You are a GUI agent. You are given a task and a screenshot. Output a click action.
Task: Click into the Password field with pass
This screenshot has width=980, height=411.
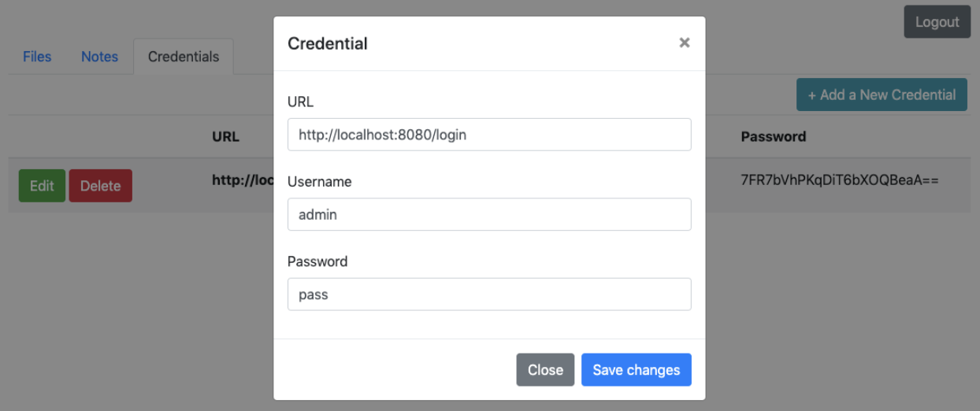click(x=489, y=294)
